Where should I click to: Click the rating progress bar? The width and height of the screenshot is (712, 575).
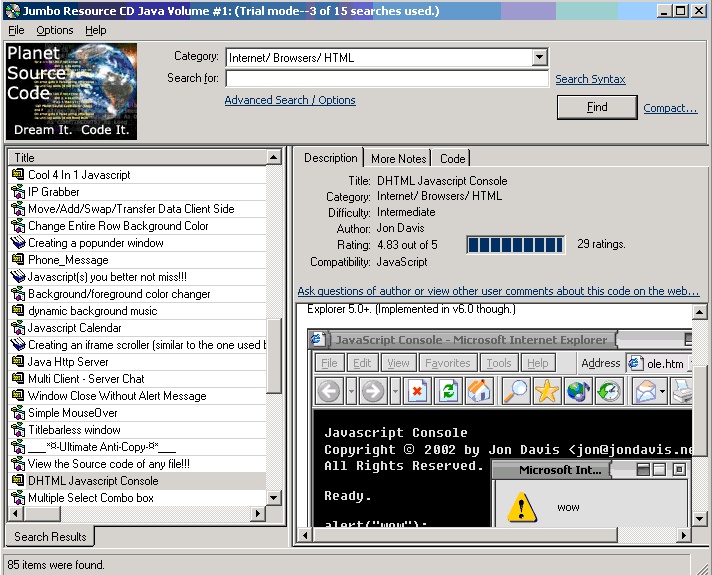(x=516, y=245)
